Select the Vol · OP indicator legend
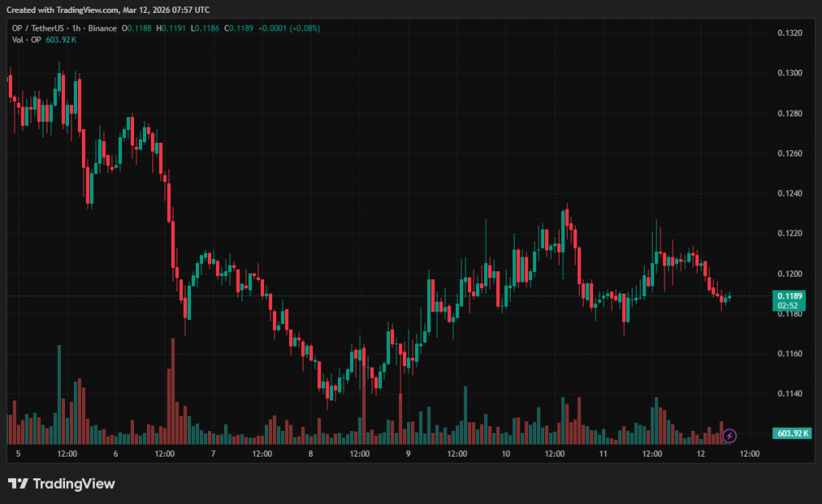Screen dimensions: 822x504 pos(26,39)
